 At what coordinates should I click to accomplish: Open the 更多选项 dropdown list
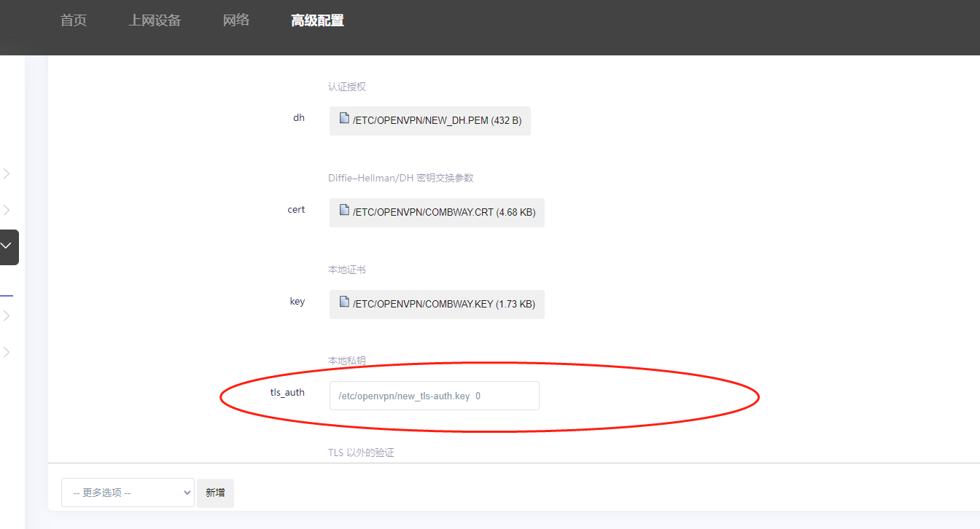pos(128,493)
